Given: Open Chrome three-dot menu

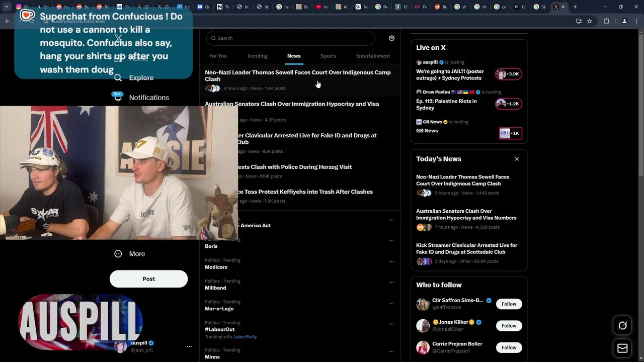Looking at the screenshot, I should coord(636,21).
